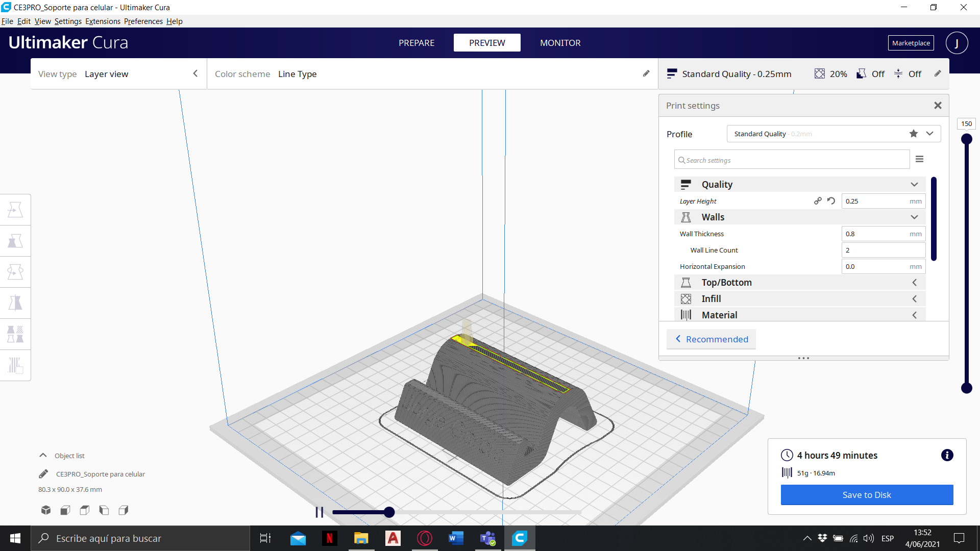Click the Wall Line Count value field
This screenshot has width=980, height=551.
pyautogui.click(x=883, y=250)
